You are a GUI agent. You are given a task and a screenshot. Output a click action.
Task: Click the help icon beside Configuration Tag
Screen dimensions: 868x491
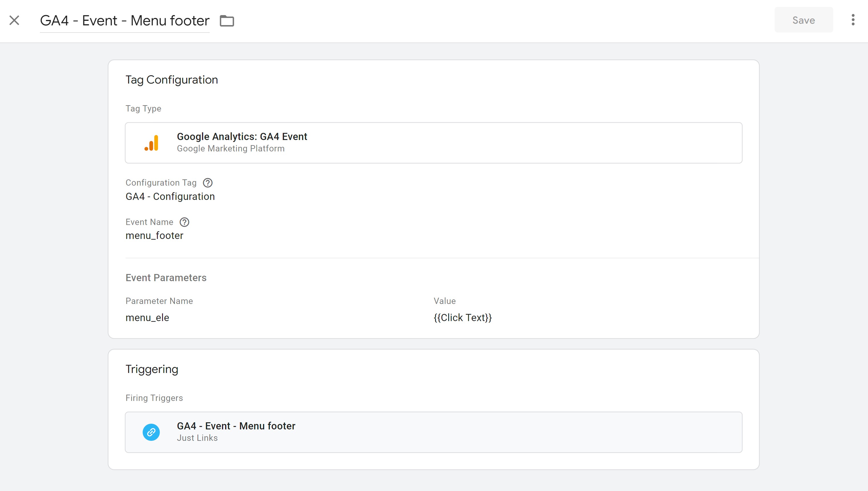(x=207, y=182)
